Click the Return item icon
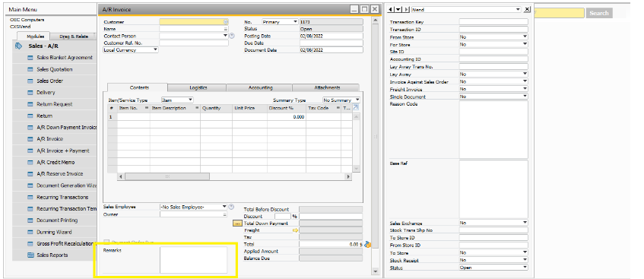 tap(30, 116)
